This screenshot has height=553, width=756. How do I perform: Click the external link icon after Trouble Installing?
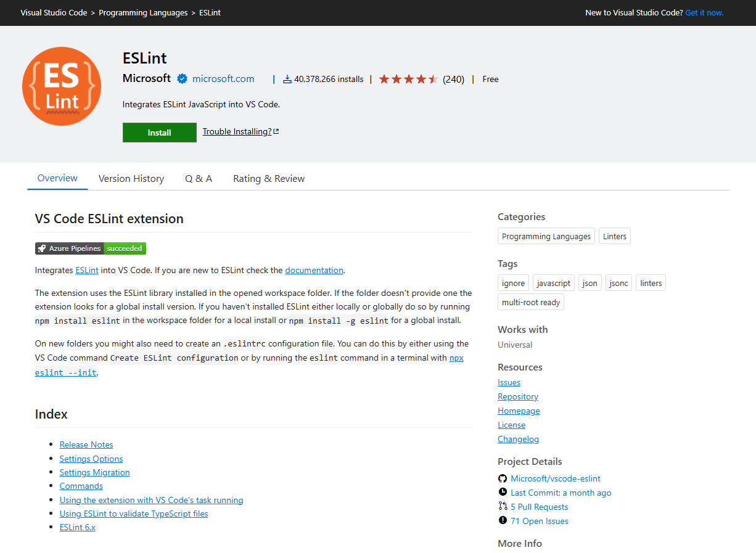click(x=276, y=131)
